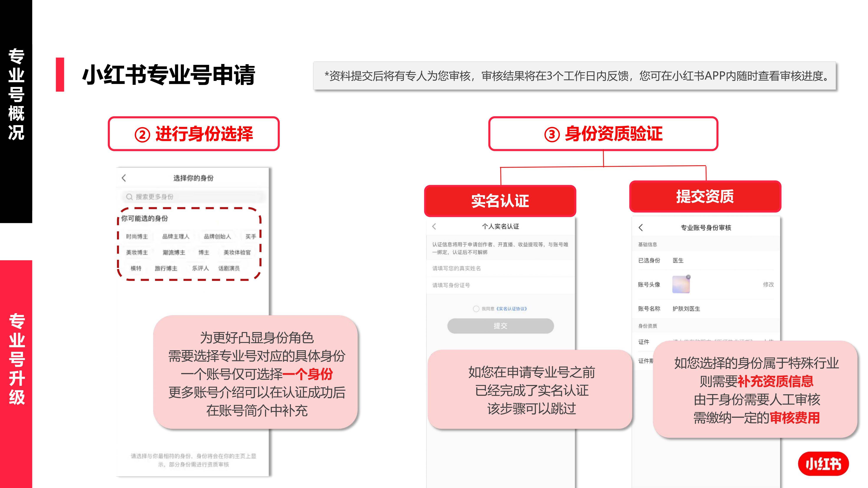Click the 小红书专业号申请 slide title
Viewport: 868px width, 488px height.
(x=169, y=75)
